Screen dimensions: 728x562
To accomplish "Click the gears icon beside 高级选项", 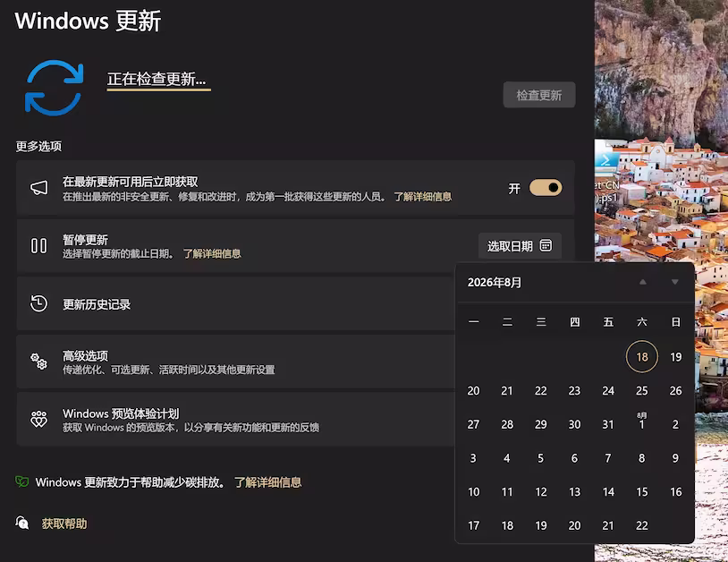I will (x=39, y=362).
